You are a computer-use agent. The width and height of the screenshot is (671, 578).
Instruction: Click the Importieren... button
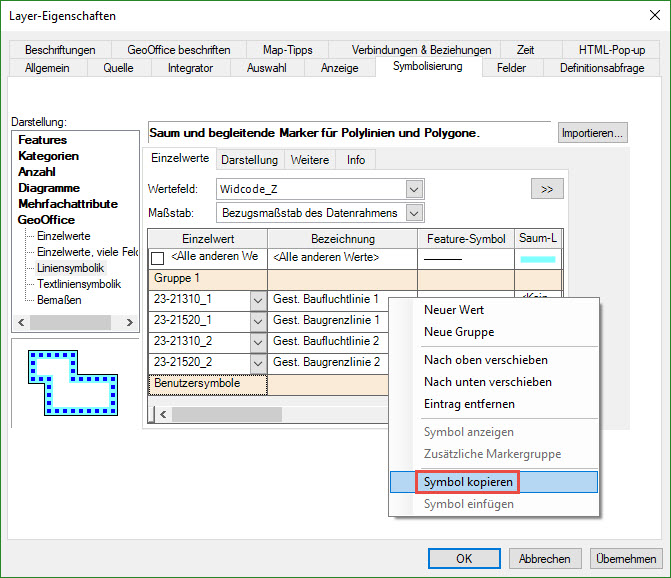592,133
